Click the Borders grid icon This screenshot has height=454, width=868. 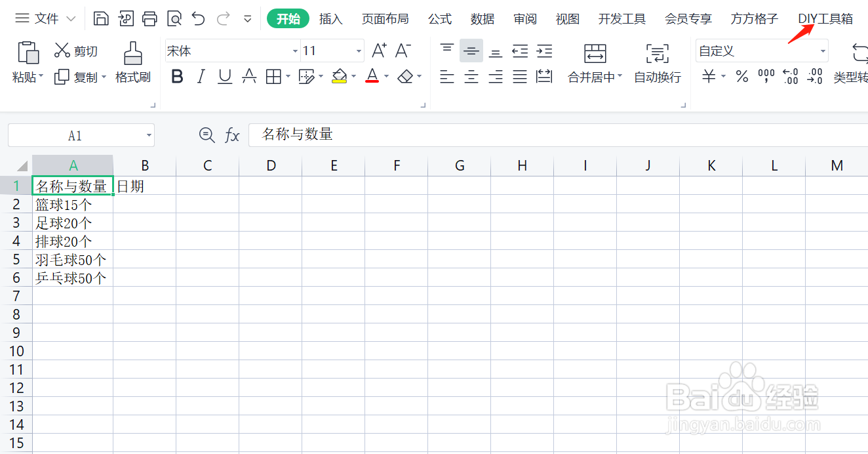(273, 77)
